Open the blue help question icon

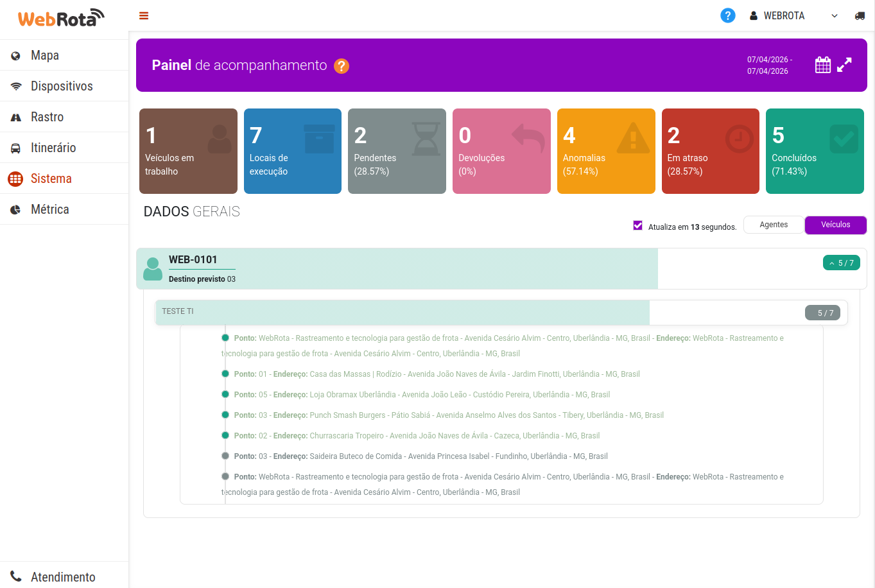[727, 15]
